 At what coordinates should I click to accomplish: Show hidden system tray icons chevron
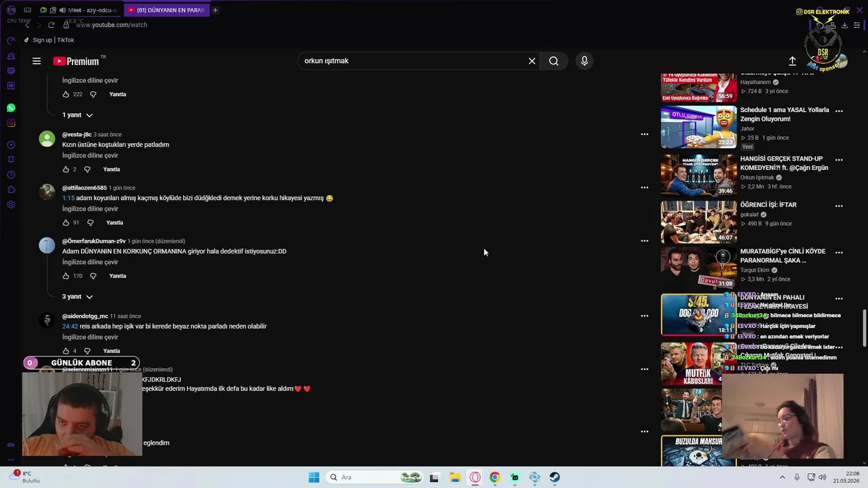point(782,477)
